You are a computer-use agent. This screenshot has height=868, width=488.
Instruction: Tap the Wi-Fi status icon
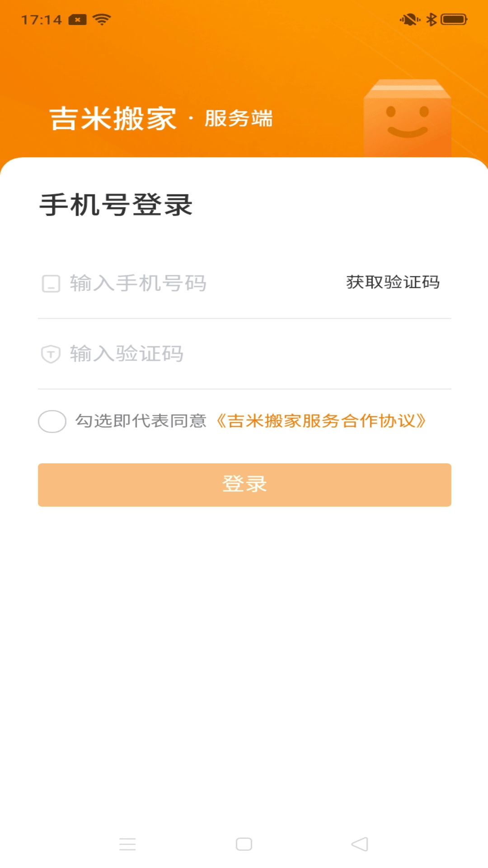tap(102, 19)
